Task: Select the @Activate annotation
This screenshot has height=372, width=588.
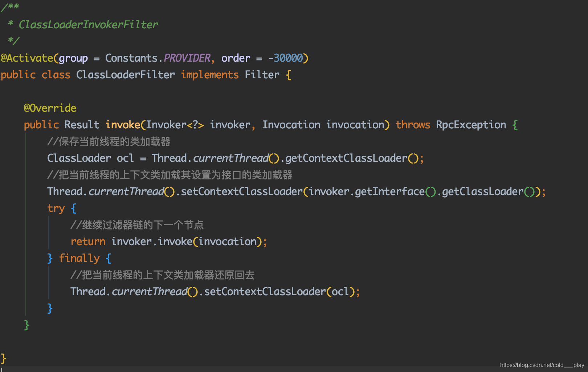Action: pos(27,58)
